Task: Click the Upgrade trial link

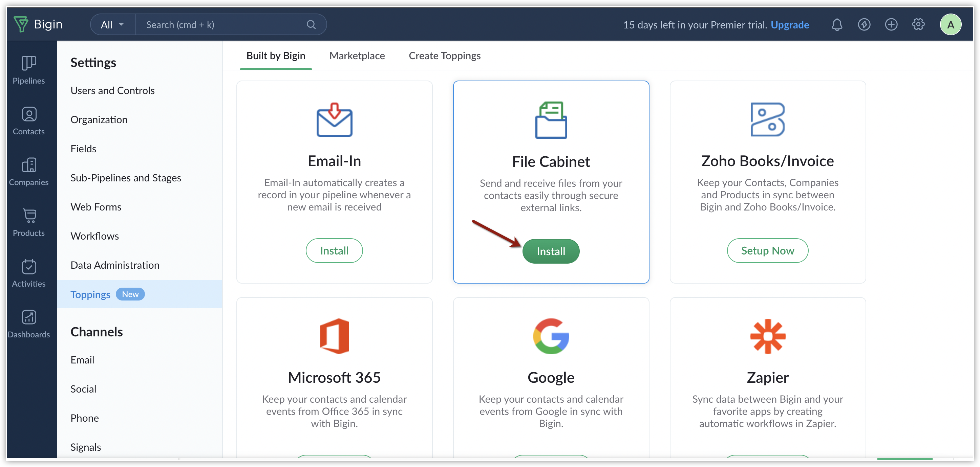Action: [x=790, y=25]
